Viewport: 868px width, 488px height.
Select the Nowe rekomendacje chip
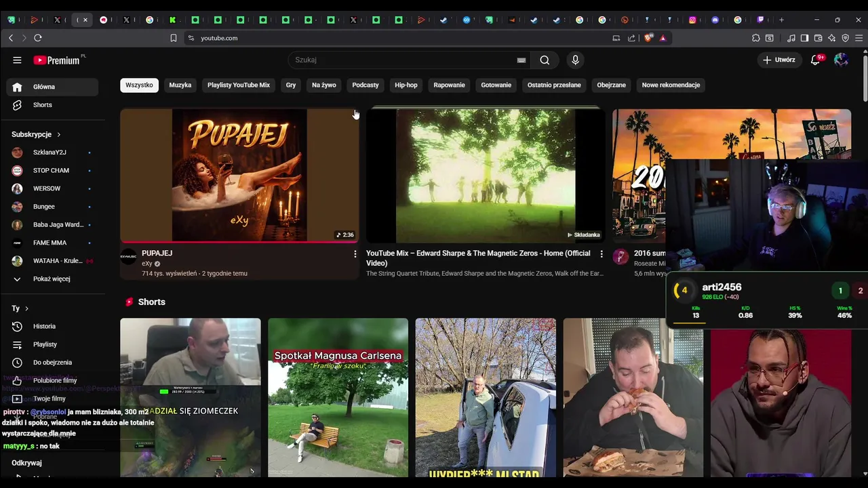point(671,85)
